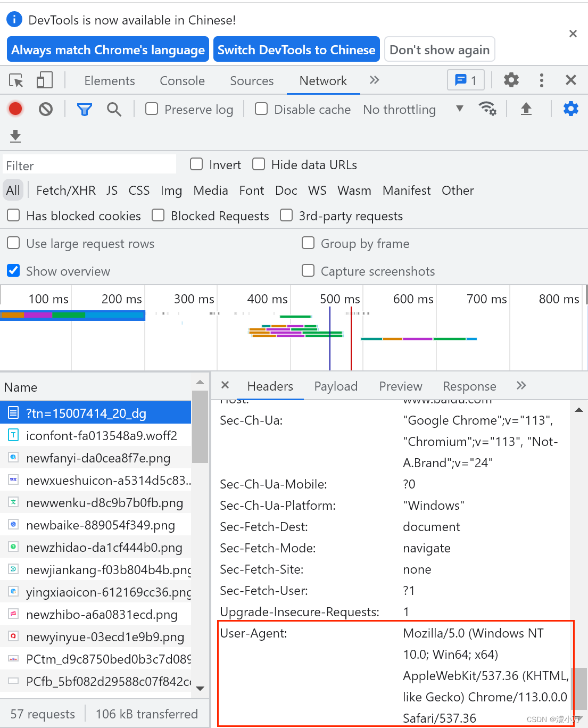Filter requests by Fetch/XHR type
Image resolution: width=588 pixels, height=728 pixels.
click(x=66, y=191)
